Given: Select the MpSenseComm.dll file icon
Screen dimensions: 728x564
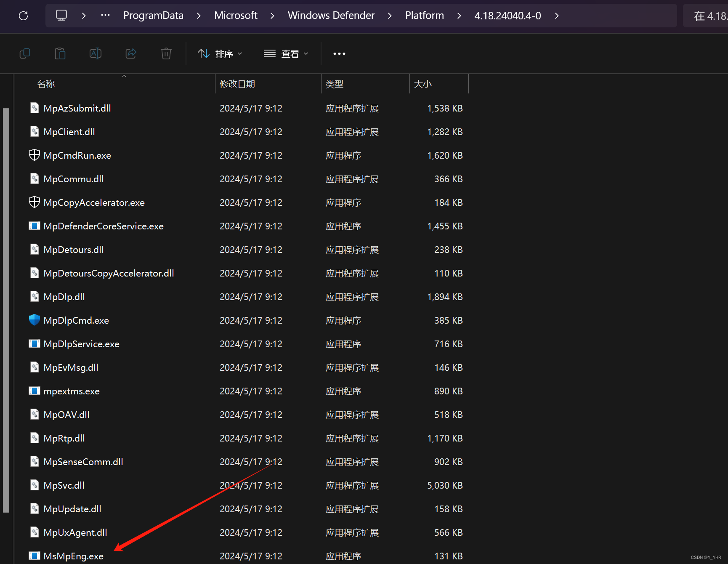Looking at the screenshot, I should pos(35,461).
